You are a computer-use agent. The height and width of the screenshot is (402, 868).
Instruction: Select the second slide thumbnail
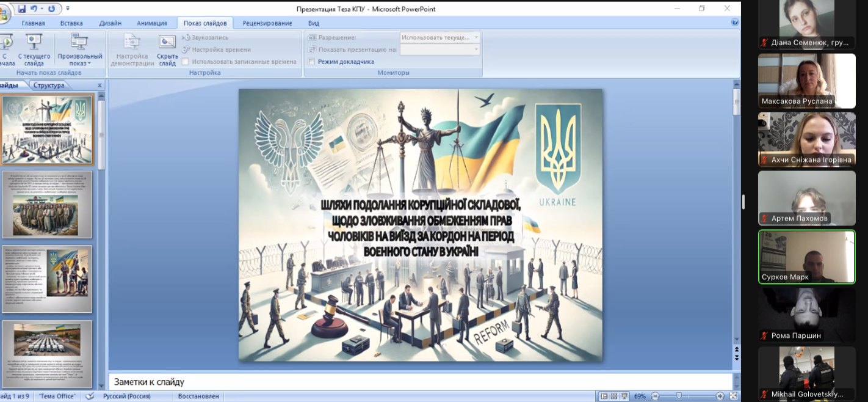click(x=47, y=204)
